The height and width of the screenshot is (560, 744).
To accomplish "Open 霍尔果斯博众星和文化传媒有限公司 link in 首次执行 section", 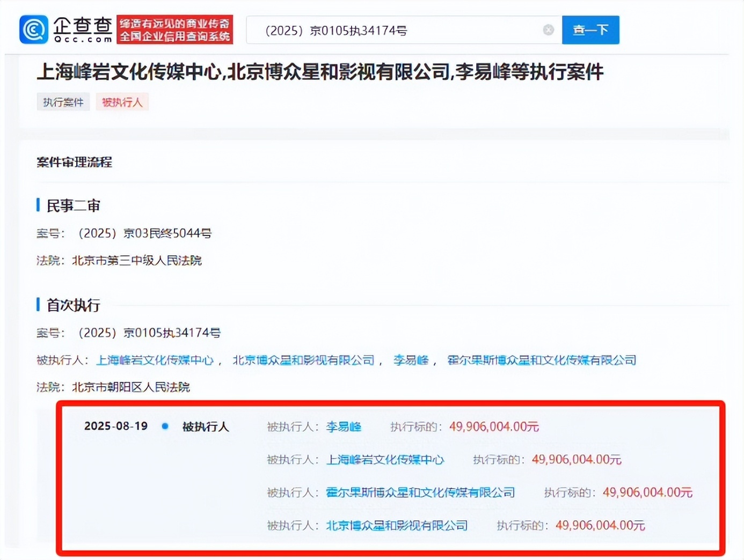I will [x=542, y=360].
